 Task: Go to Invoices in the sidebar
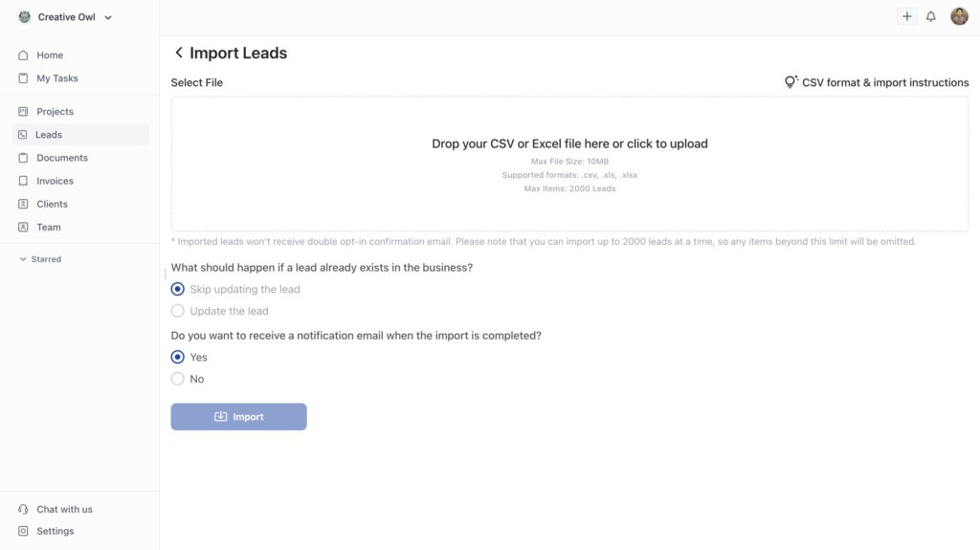55,181
